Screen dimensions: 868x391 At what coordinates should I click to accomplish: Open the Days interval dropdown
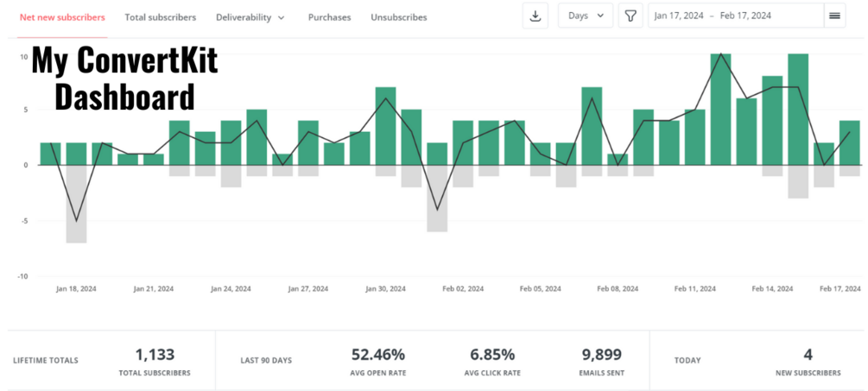586,16
